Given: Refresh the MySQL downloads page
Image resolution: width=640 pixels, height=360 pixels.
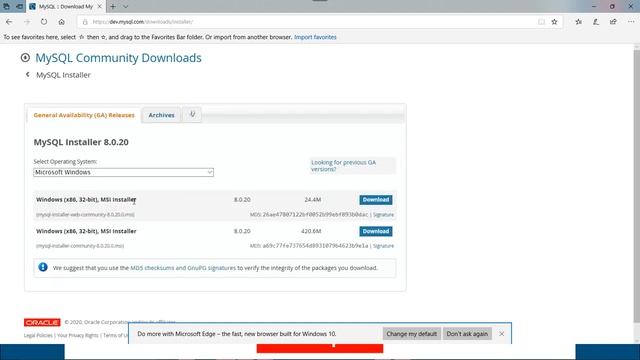Looking at the screenshot, I should click(44, 22).
